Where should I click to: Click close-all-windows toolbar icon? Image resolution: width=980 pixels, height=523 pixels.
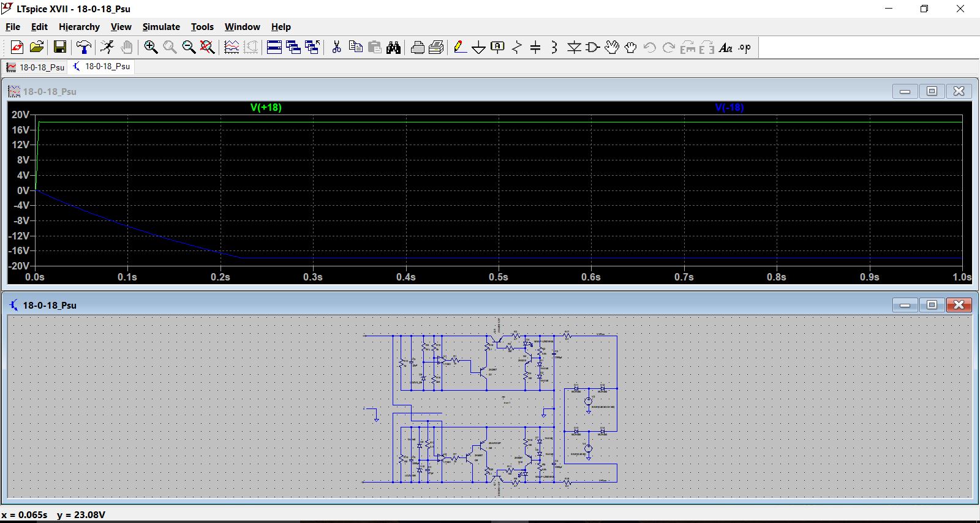tap(312, 47)
